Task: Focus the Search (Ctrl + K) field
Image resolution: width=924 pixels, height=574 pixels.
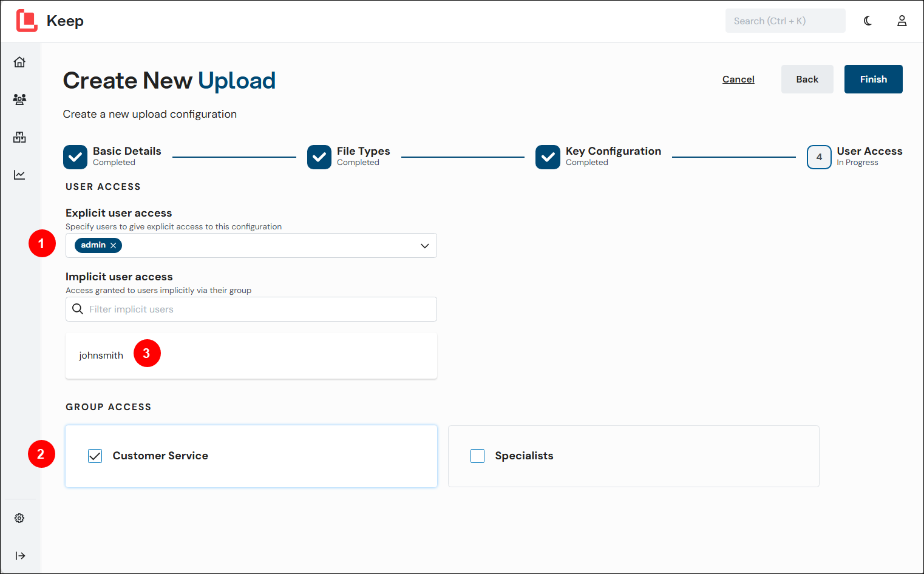Action: click(x=786, y=21)
